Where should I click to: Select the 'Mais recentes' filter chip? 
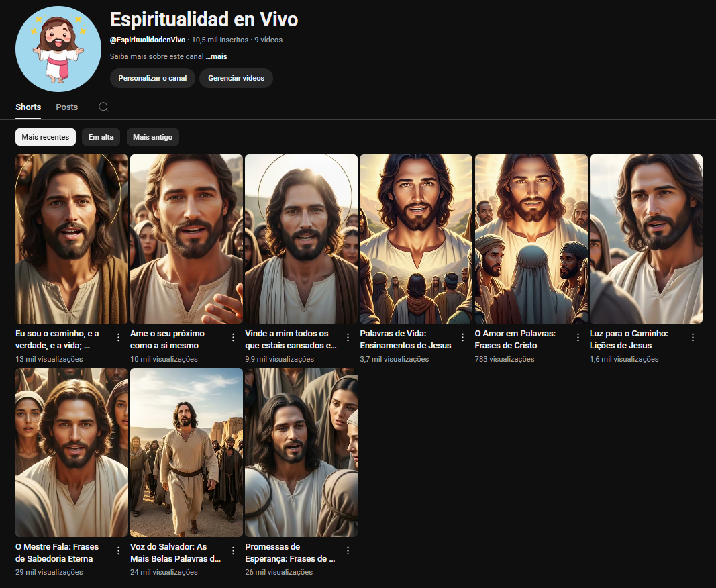click(46, 137)
